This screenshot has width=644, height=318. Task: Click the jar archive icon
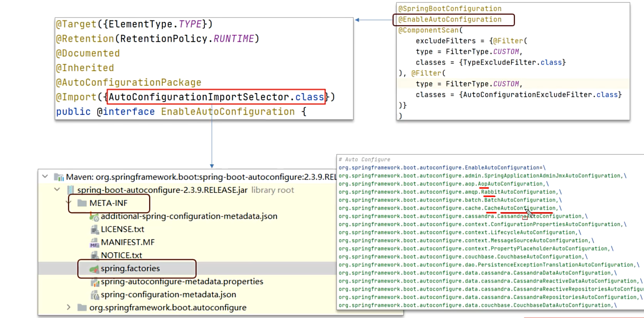click(x=71, y=190)
